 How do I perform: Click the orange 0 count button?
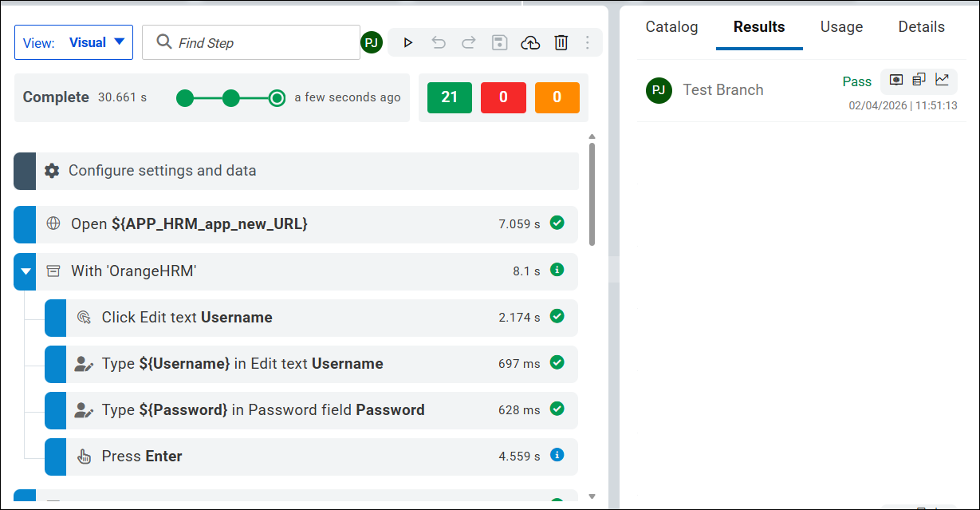click(x=557, y=97)
